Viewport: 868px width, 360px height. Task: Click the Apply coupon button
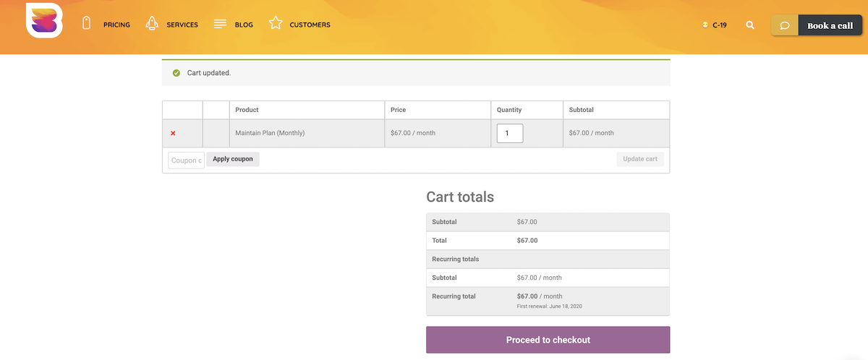pos(233,159)
